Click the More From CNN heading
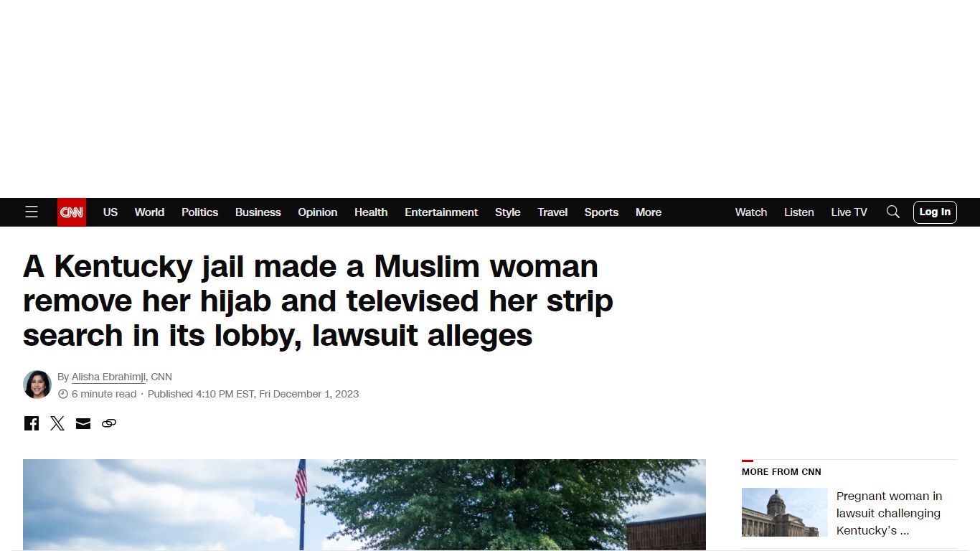This screenshot has height=551, width=980. (x=781, y=471)
